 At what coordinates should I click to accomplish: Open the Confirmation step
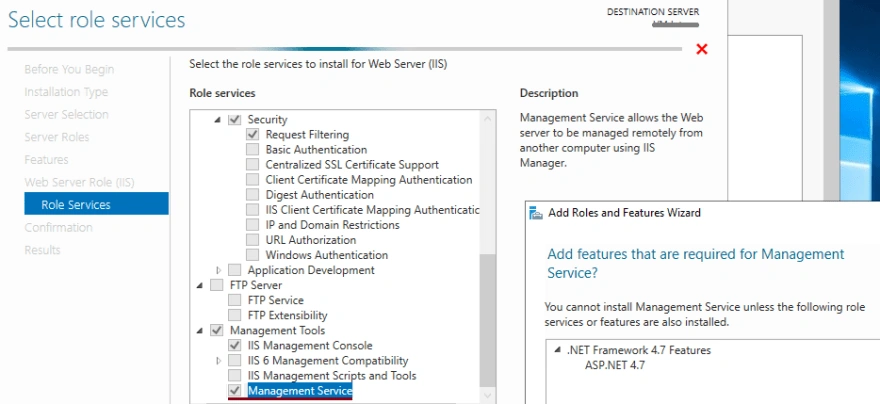pyautogui.click(x=58, y=227)
